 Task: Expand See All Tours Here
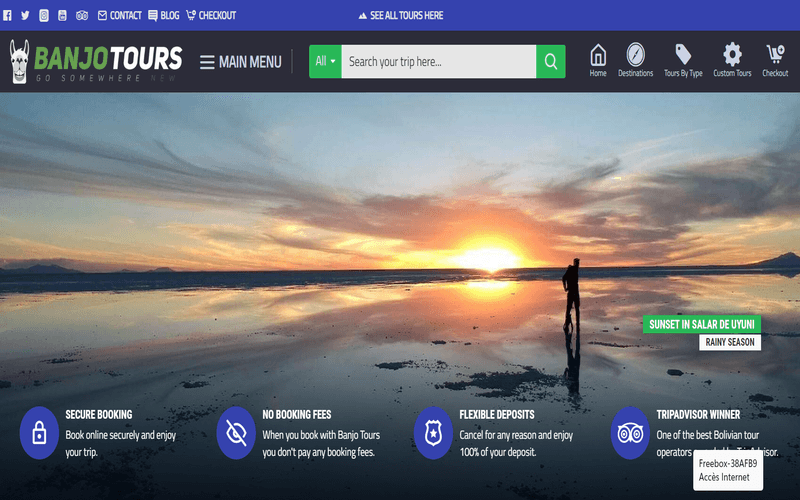400,15
